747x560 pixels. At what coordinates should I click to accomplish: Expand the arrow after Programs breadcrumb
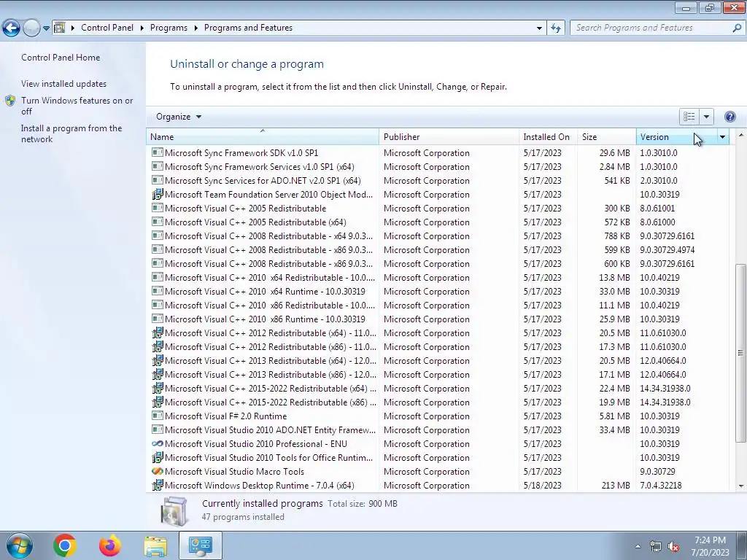196,28
